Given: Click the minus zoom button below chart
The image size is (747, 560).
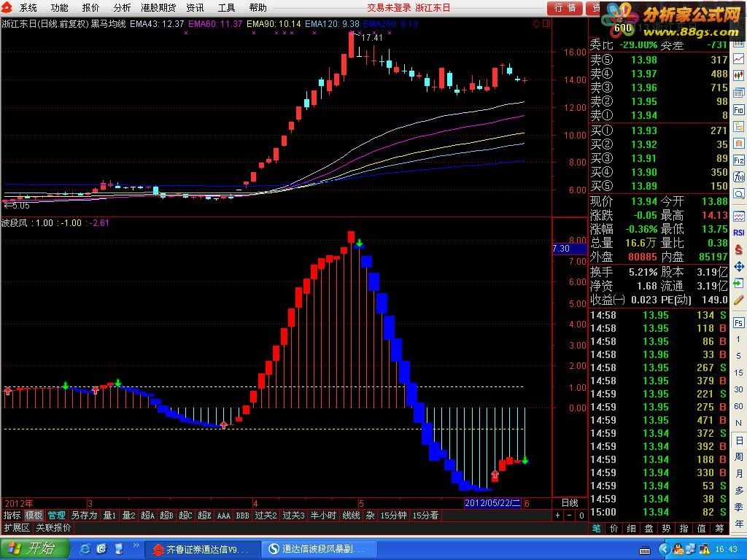Looking at the screenshot, I should (570, 516).
